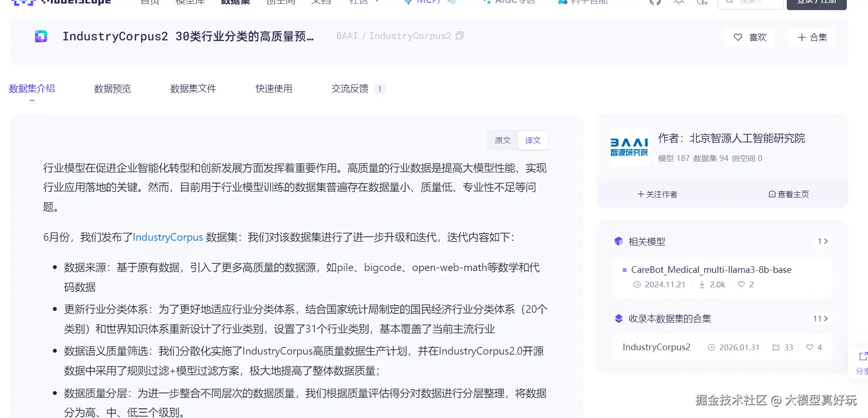The height and width of the screenshot is (418, 868).
Task: Click the BAAI 智源研究院 logo thumbnail
Action: point(629,147)
